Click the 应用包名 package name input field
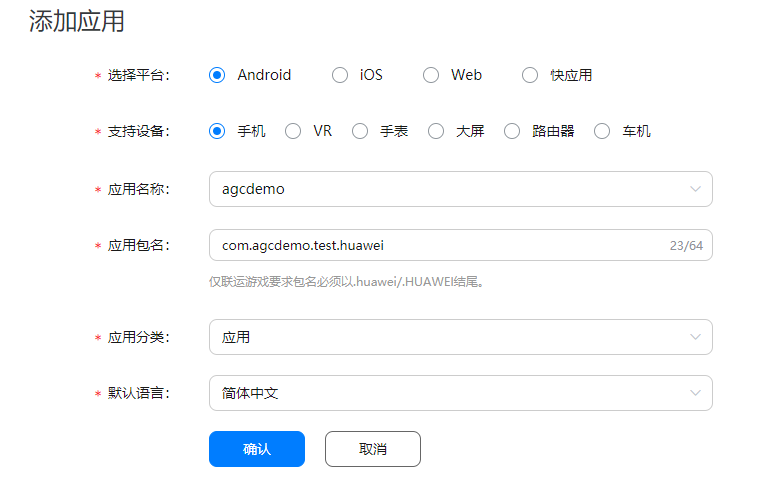The height and width of the screenshot is (490, 757). pos(430,245)
